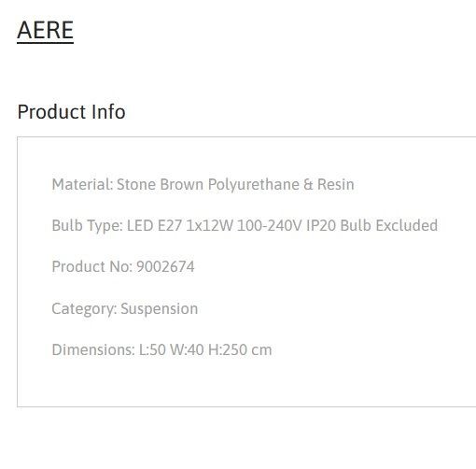Click the Suspension category value
Viewport: 476px width, 469px height.
160,309
